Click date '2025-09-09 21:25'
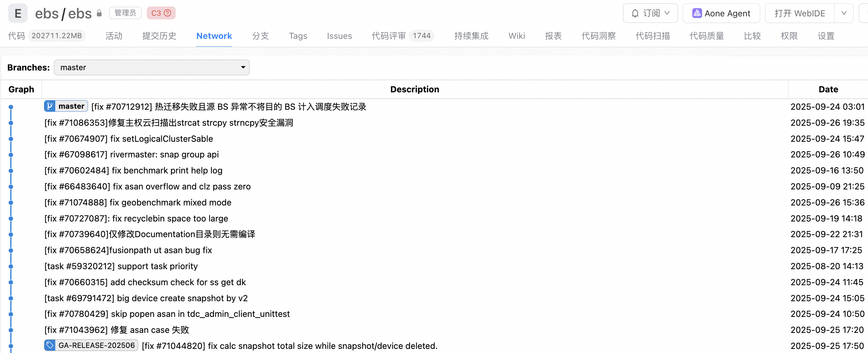Screen dimensions: 868x353 tap(827, 187)
